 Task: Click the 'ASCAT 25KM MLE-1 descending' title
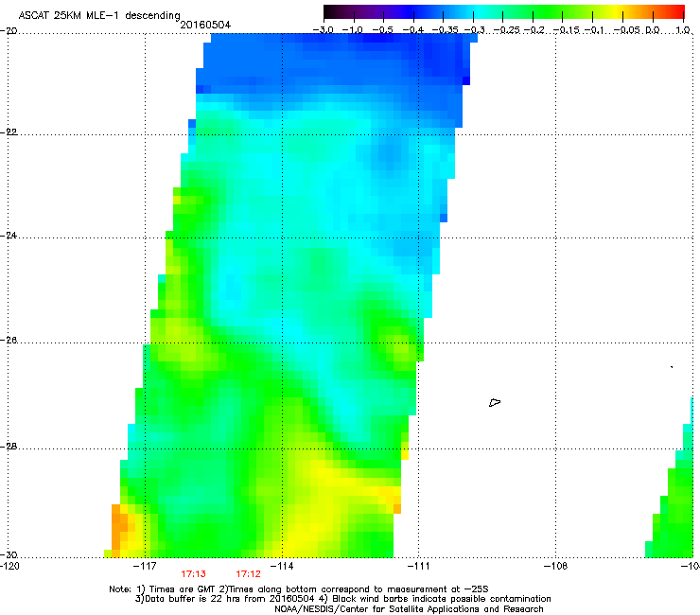tap(99, 15)
